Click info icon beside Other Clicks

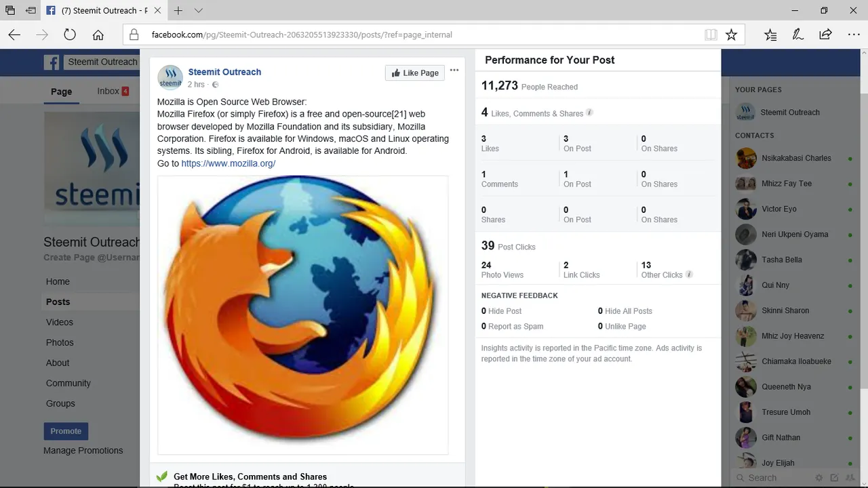689,274
